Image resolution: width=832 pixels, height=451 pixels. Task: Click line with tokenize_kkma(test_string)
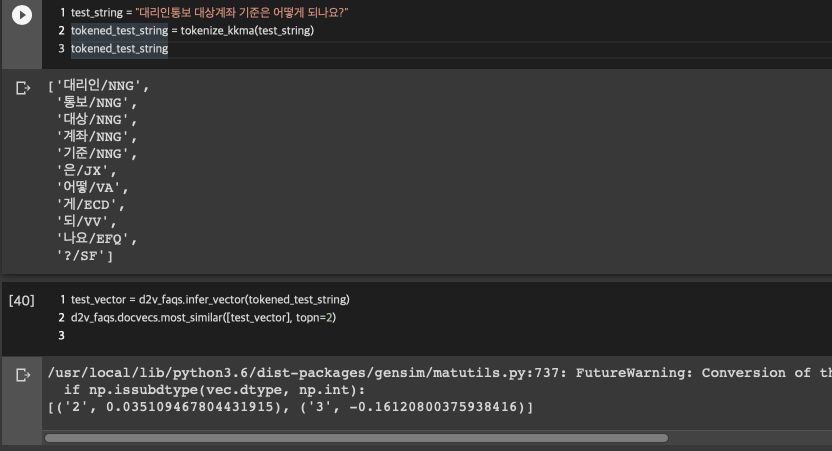point(193,30)
